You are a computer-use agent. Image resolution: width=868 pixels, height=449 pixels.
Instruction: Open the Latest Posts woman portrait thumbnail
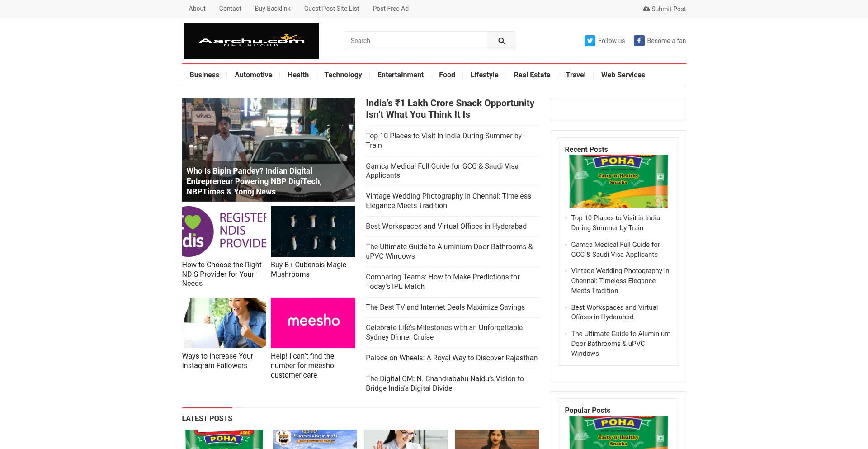coord(497,439)
